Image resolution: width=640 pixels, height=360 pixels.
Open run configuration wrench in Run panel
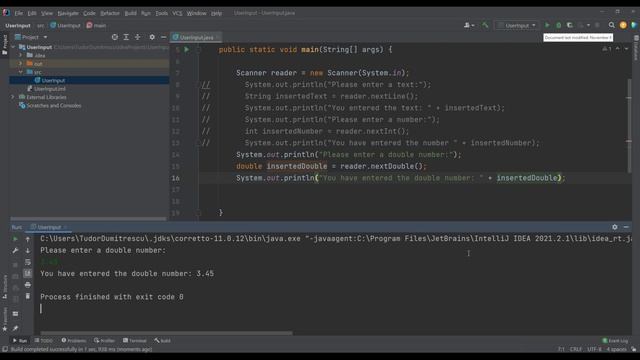pos(15,250)
